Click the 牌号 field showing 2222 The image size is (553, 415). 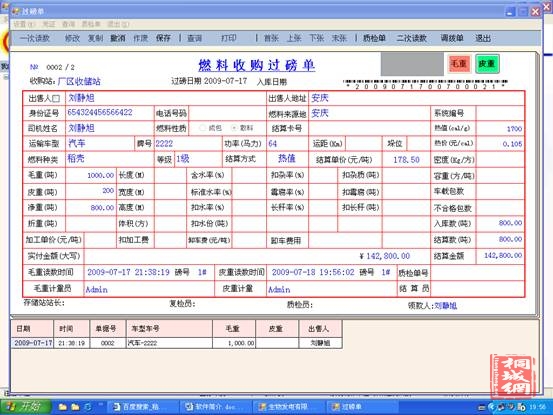point(187,144)
